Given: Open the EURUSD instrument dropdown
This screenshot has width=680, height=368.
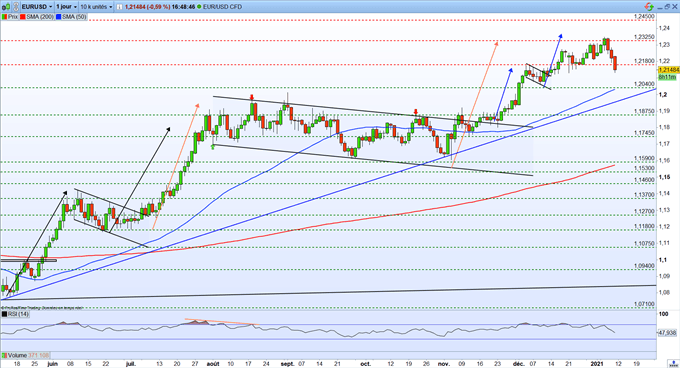Looking at the screenshot, I should tap(37, 7).
